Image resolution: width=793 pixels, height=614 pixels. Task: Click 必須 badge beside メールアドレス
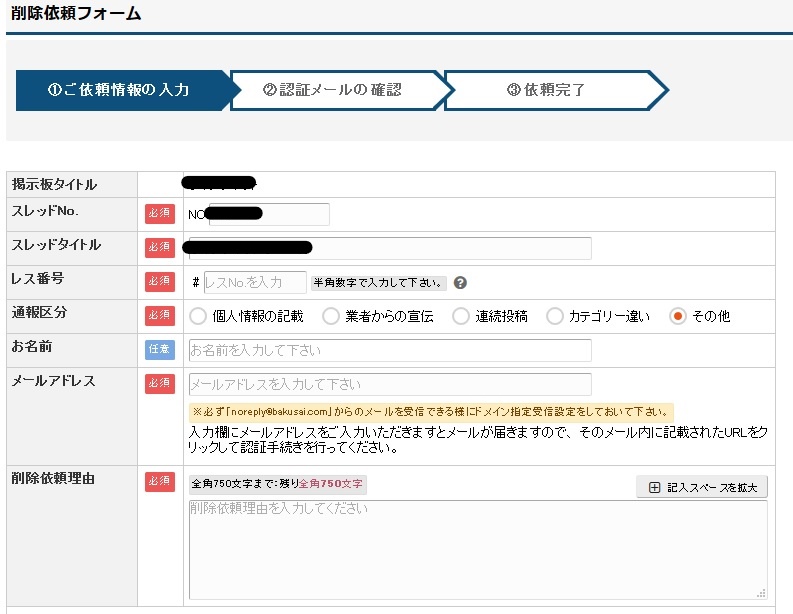160,383
